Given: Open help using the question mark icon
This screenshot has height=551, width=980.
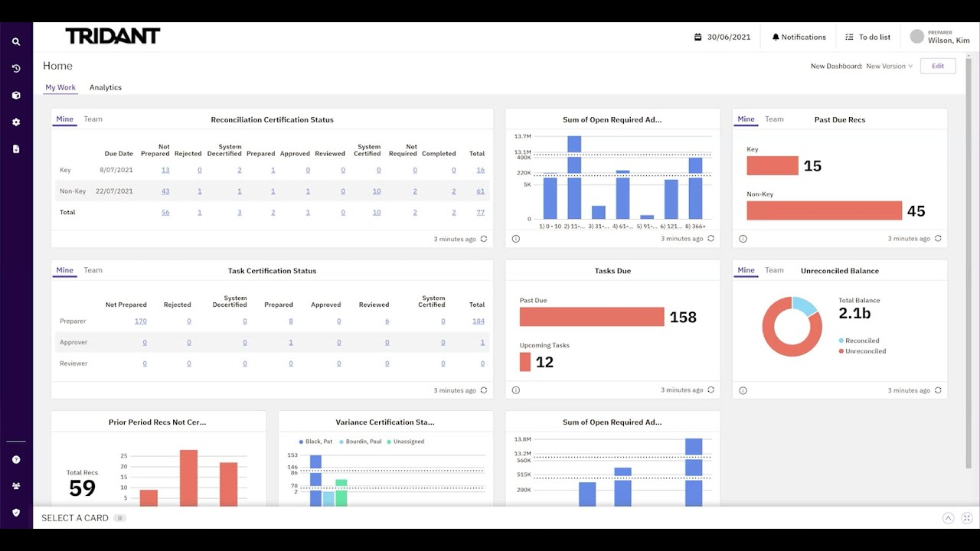Looking at the screenshot, I should tap(15, 459).
